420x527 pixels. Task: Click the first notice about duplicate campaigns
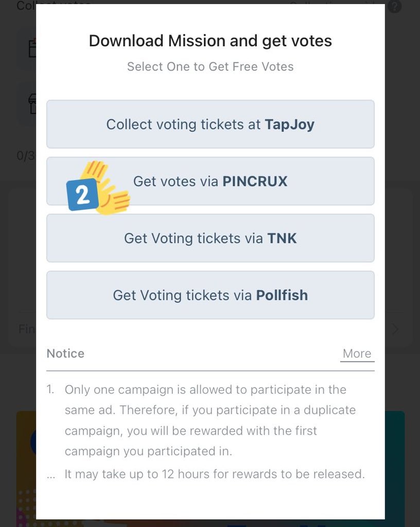tap(210, 420)
